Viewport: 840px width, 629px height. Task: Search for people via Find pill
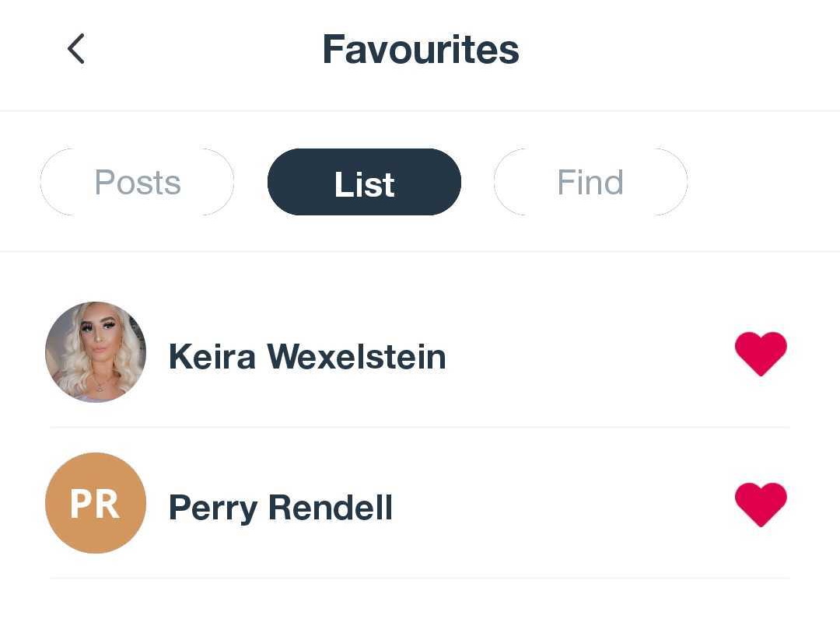pyautogui.click(x=590, y=182)
